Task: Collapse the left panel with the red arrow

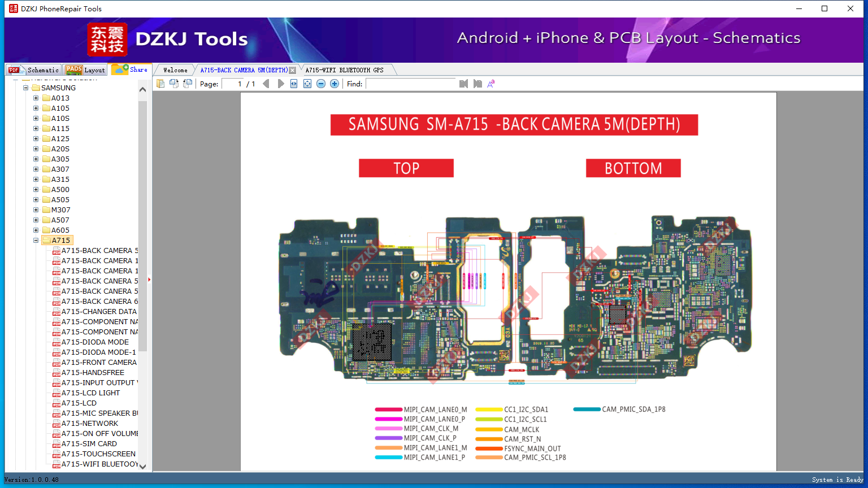Action: click(149, 280)
